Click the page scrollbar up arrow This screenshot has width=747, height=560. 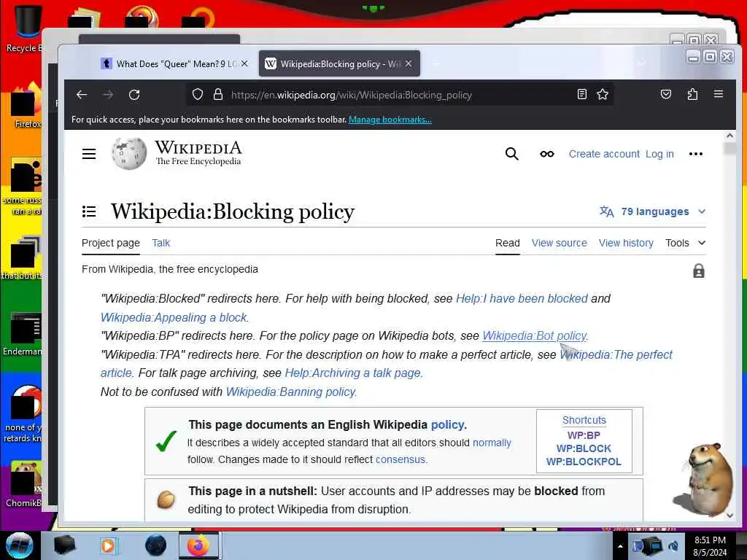coord(729,136)
